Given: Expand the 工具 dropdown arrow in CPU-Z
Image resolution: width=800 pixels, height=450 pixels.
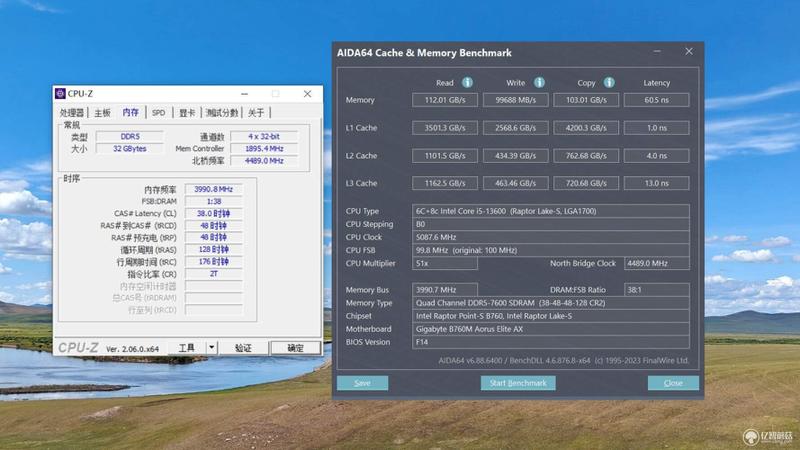Looking at the screenshot, I should pos(212,348).
